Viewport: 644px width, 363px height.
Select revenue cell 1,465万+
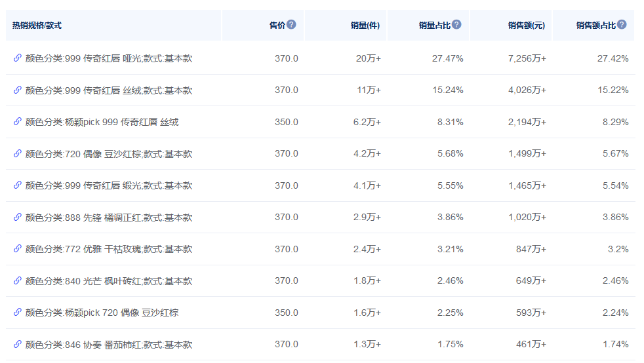click(x=527, y=186)
